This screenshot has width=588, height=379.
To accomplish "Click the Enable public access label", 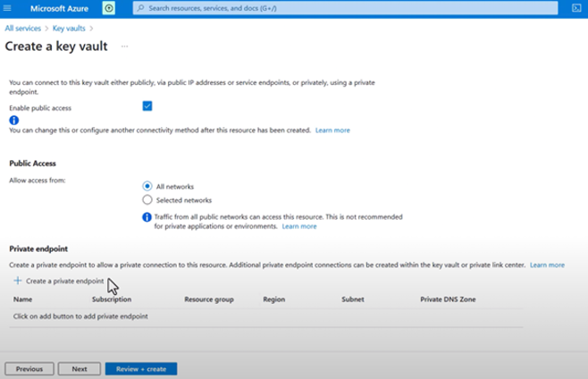I will click(40, 108).
